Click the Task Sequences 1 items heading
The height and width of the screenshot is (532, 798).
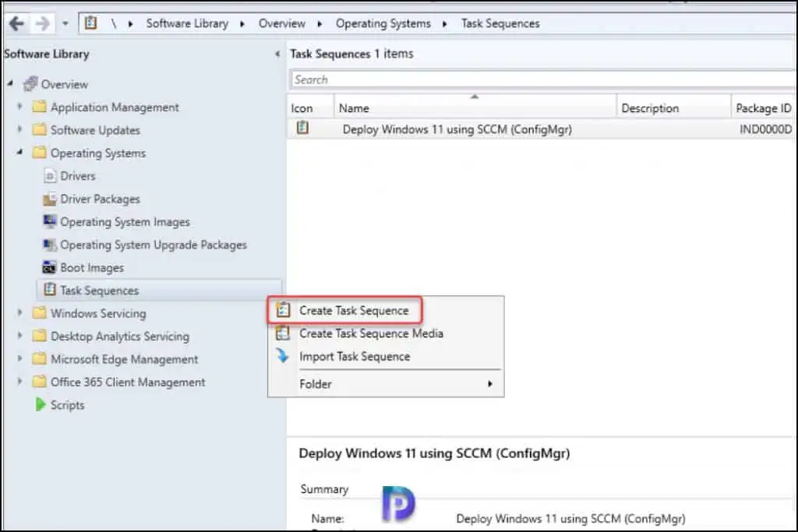[351, 54]
